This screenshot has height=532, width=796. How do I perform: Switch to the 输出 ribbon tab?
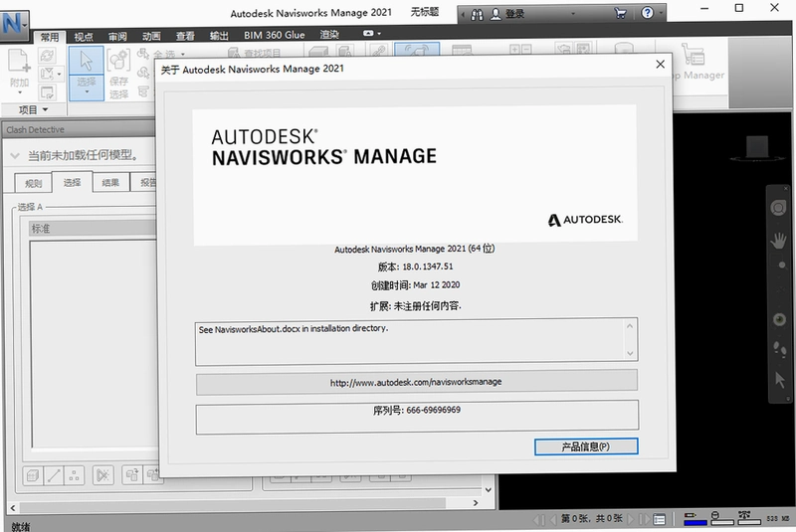(219, 36)
